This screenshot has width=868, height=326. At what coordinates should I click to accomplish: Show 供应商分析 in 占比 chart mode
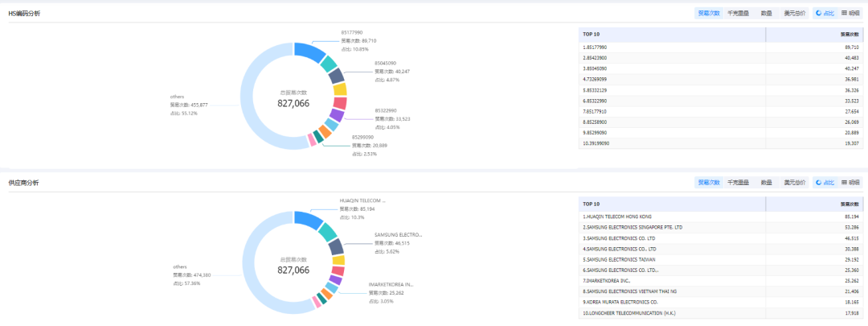(824, 183)
